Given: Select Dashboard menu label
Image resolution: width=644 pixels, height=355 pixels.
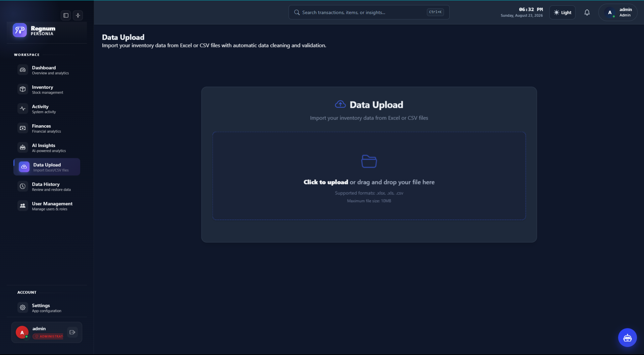Looking at the screenshot, I should click(44, 68).
